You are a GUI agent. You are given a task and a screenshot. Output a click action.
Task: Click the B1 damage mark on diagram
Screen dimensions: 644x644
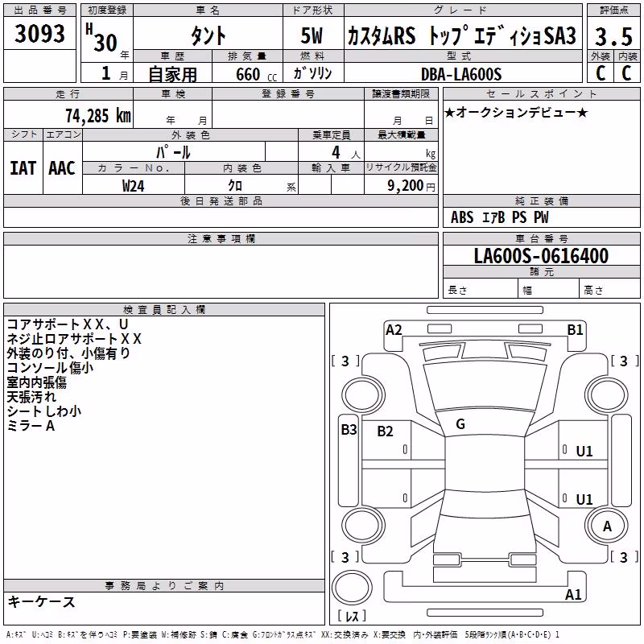(x=575, y=330)
